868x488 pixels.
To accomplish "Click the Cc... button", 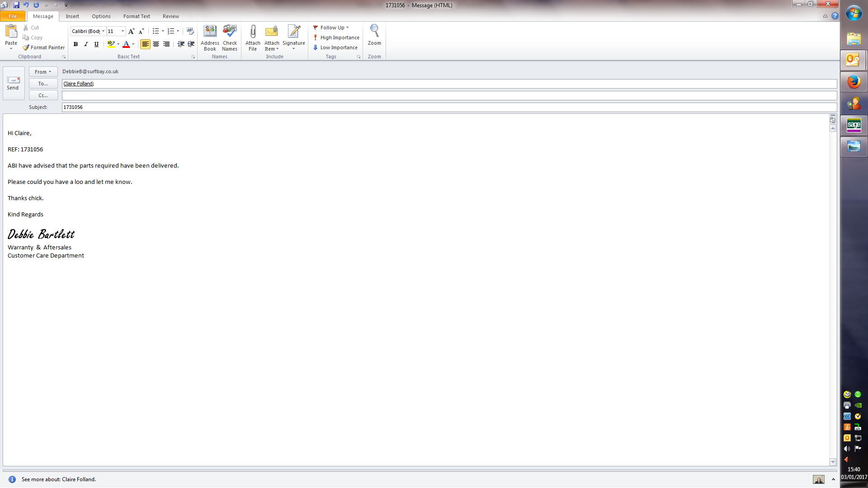I will coord(43,95).
